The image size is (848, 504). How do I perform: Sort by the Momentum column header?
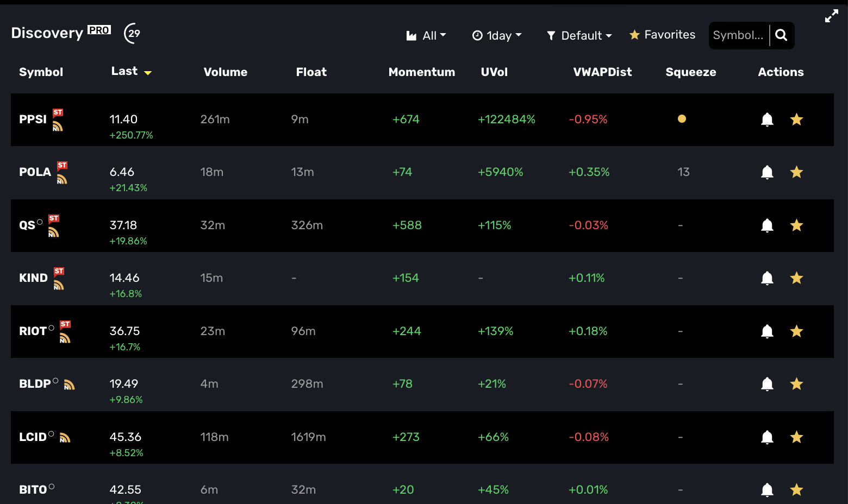point(421,72)
